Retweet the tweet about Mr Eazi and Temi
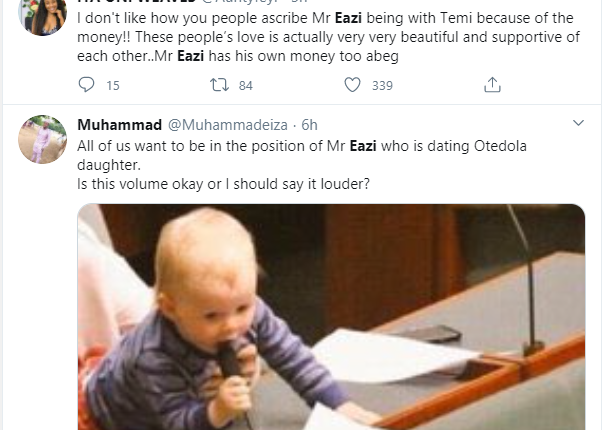 coord(218,86)
